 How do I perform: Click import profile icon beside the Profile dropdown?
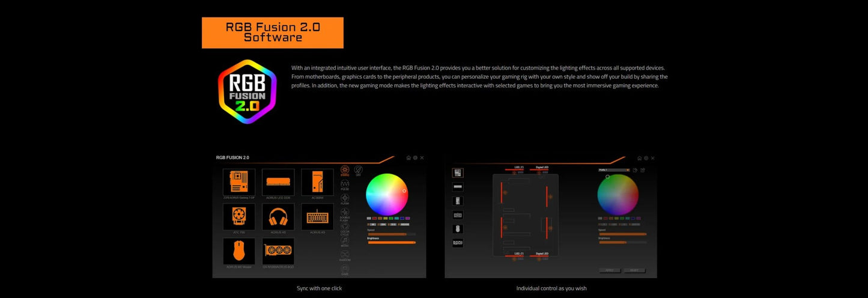coord(635,170)
